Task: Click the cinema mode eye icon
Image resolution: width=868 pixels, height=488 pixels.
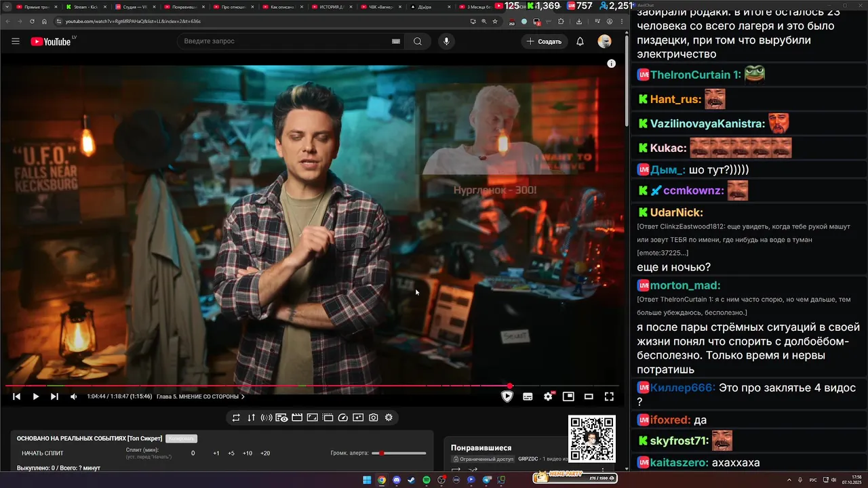Action: [281, 418]
